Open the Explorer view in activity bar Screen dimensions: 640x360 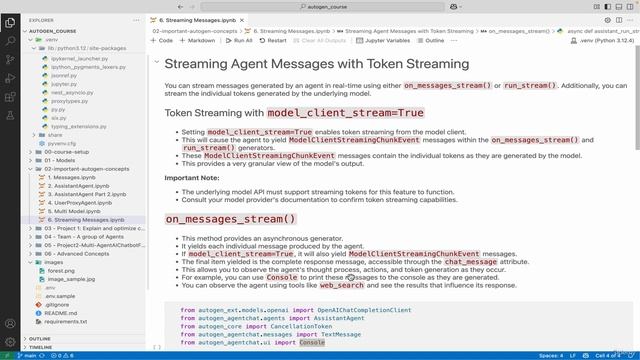click(10, 23)
